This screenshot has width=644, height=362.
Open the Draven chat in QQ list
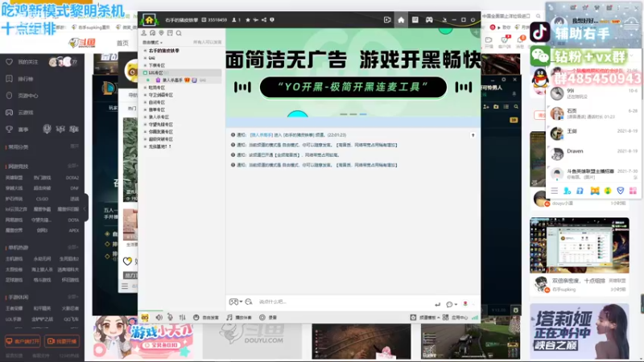tap(593, 154)
